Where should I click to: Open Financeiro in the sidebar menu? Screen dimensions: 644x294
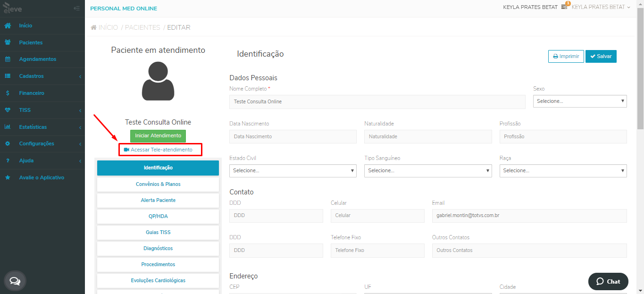(32, 93)
